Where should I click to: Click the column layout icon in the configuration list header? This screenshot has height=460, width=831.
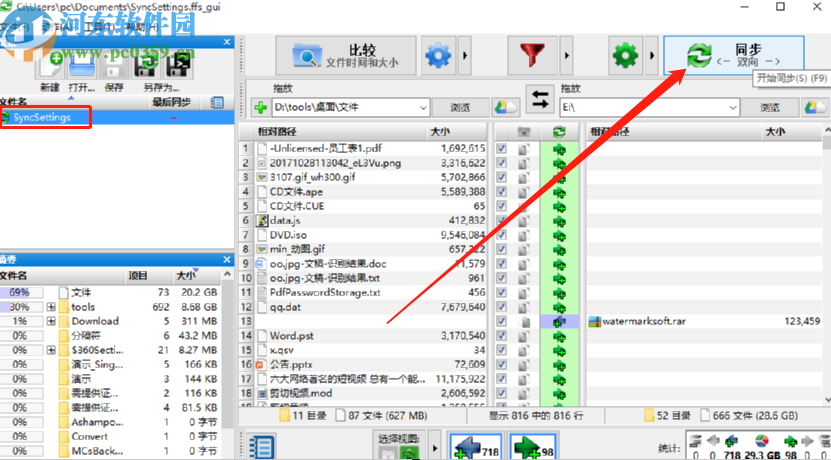216,102
